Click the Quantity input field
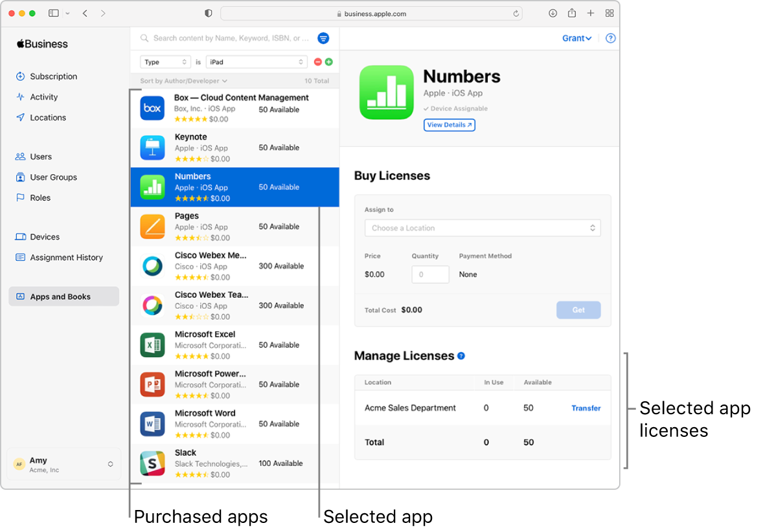This screenshot has height=532, width=763. coord(430,274)
